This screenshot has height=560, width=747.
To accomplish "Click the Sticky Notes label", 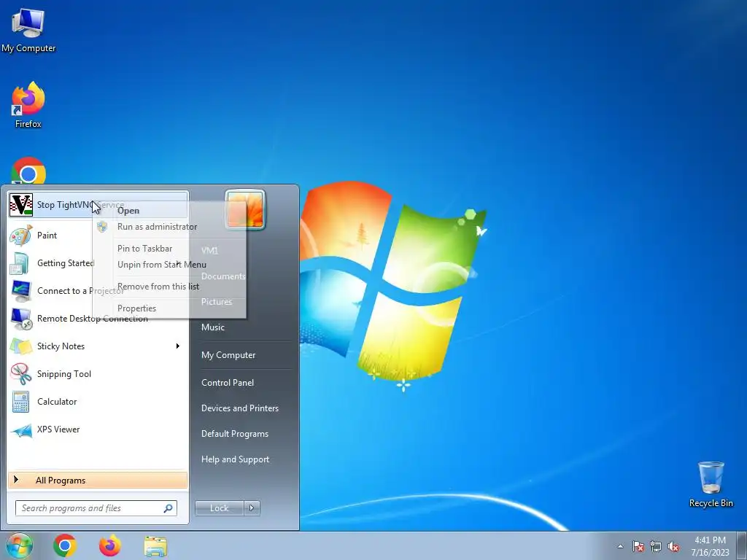I will point(61,346).
